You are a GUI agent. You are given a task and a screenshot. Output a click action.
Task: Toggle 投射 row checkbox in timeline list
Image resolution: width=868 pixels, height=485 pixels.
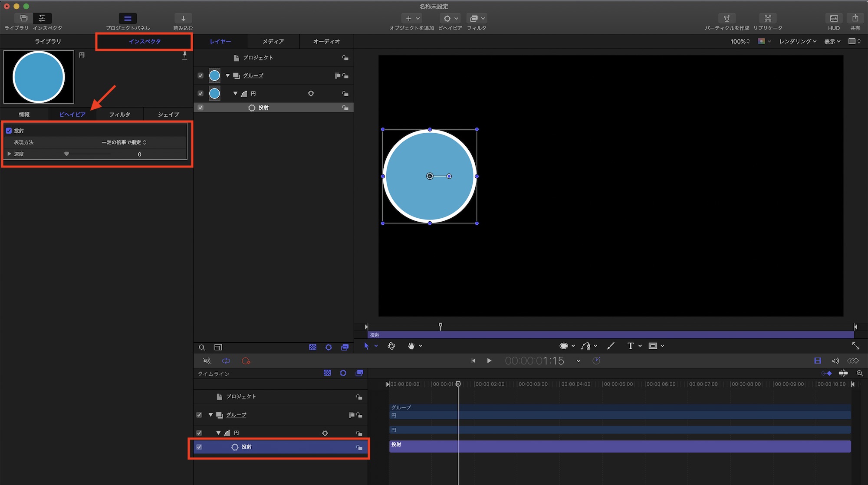(199, 447)
